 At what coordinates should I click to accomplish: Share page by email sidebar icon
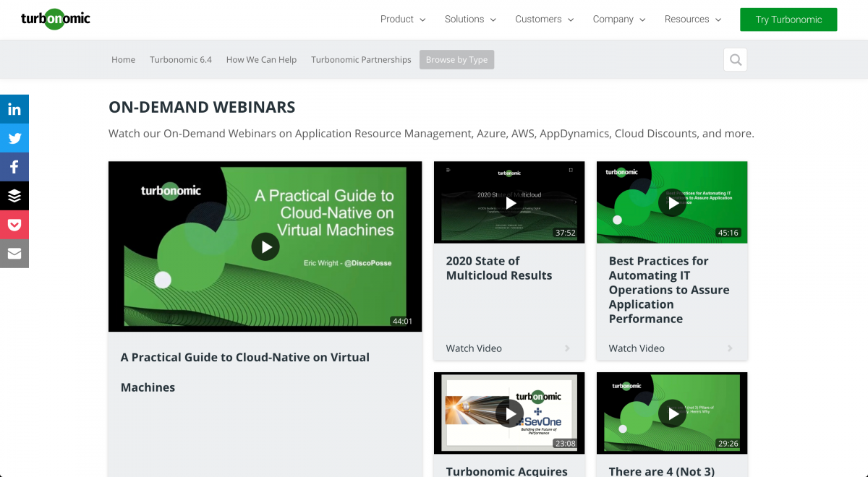[x=14, y=254]
